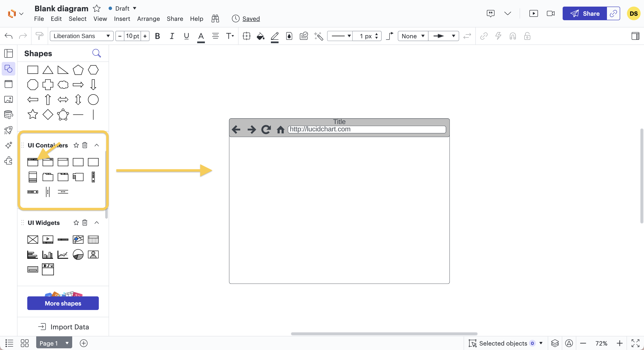The height and width of the screenshot is (350, 644).
Task: Click the bold formatting icon
Action: (x=157, y=36)
